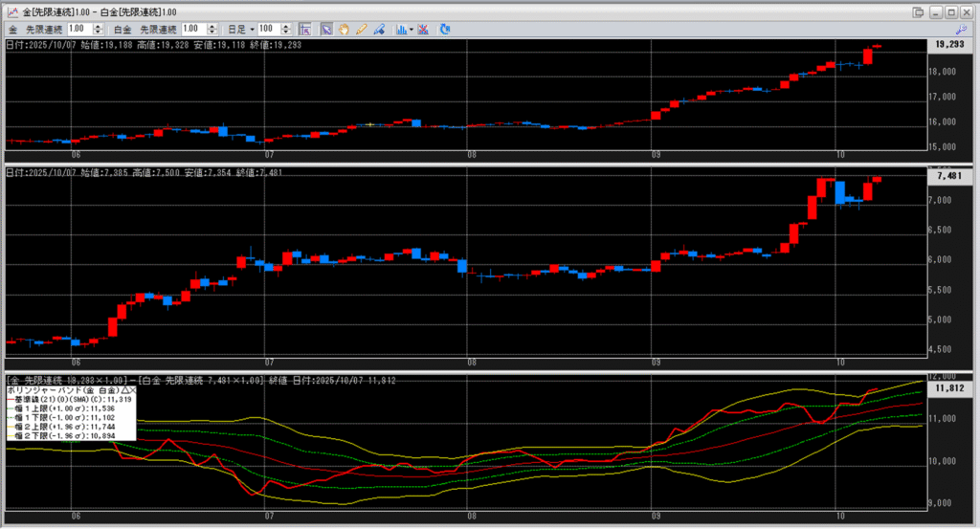Collapse the Bollinger Band legend with triangle
This screenshot has height=529, width=980.
coord(123,391)
